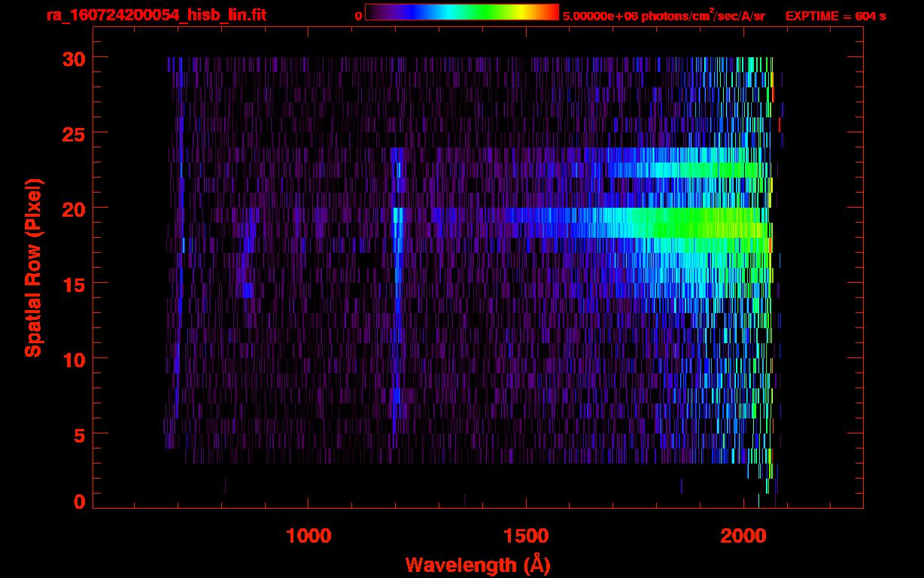Click the 1500 wavelength tick label
924x578 pixels.
point(526,536)
